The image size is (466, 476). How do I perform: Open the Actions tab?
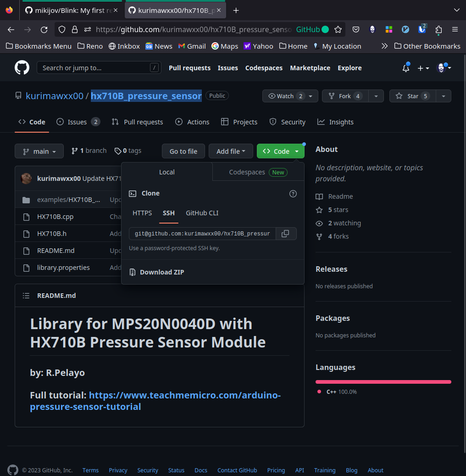192,122
